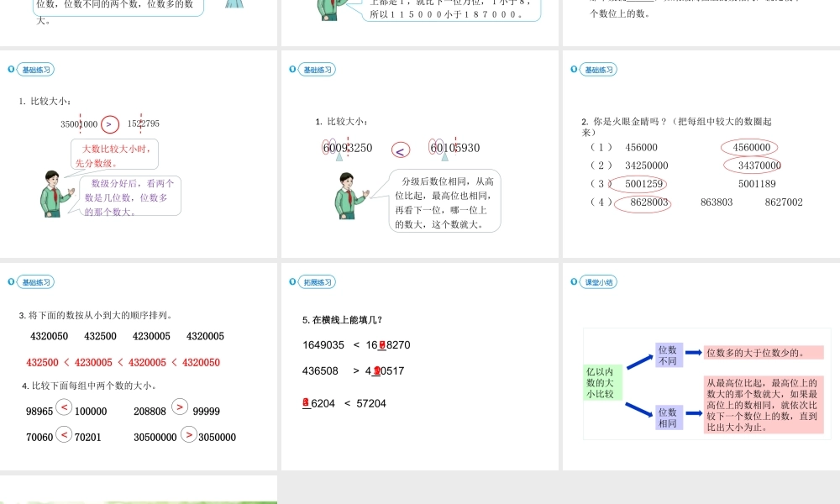
Task: Select the red > comparison symbol on slide one
Action: click(108, 123)
